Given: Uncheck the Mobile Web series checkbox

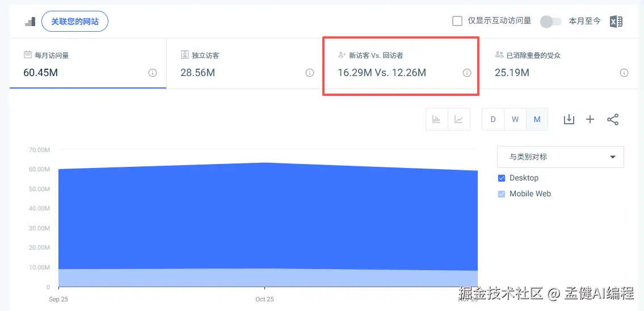Looking at the screenshot, I should [x=502, y=194].
